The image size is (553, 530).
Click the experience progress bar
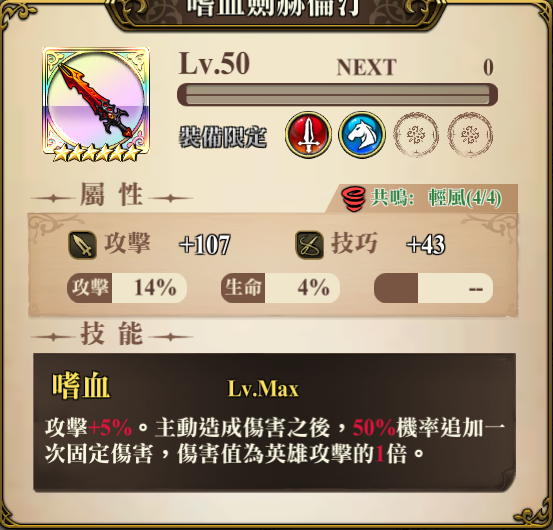click(x=338, y=95)
